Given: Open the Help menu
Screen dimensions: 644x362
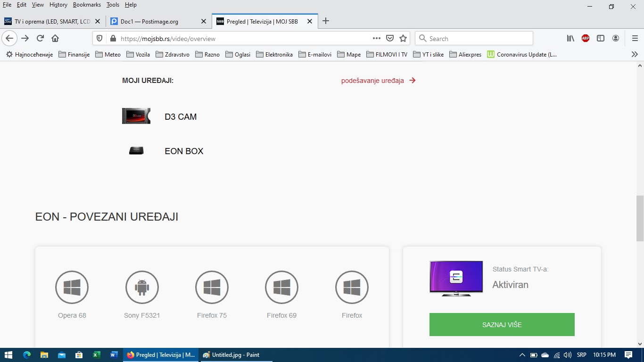Looking at the screenshot, I should click(131, 5).
